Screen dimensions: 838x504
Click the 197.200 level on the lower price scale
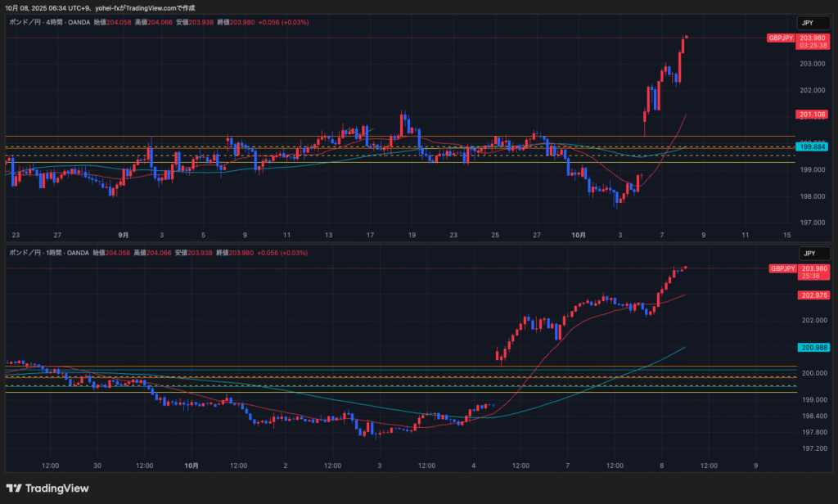813,449
